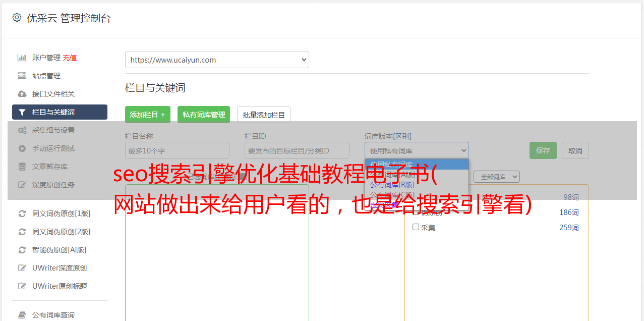Click the refresh icon for 智能伪原创[AI版]

(x=22, y=250)
